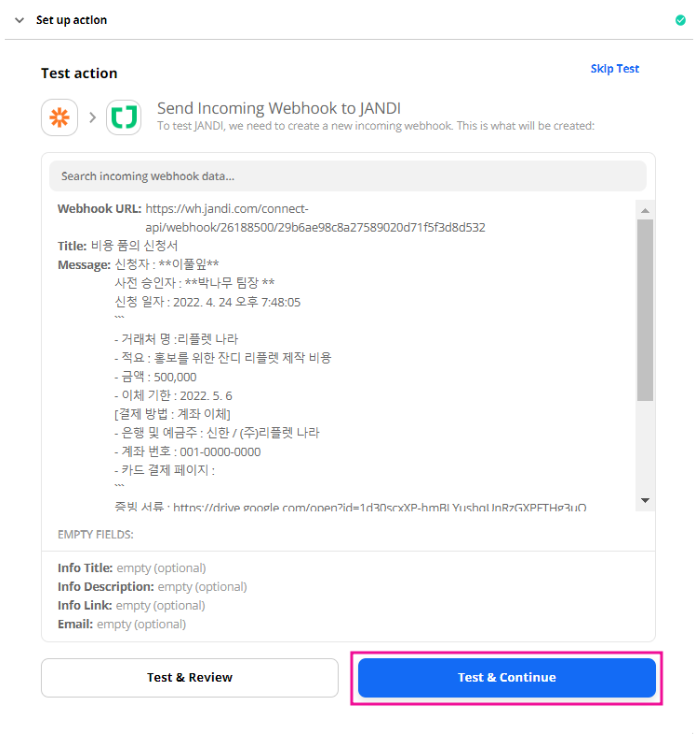Click the Email empty field row

(122, 625)
